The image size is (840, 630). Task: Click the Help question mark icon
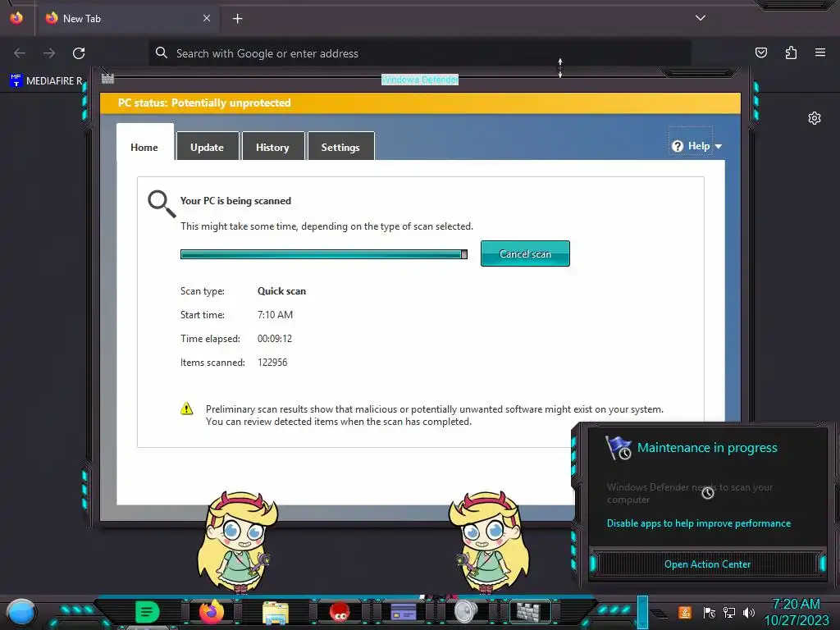click(677, 146)
